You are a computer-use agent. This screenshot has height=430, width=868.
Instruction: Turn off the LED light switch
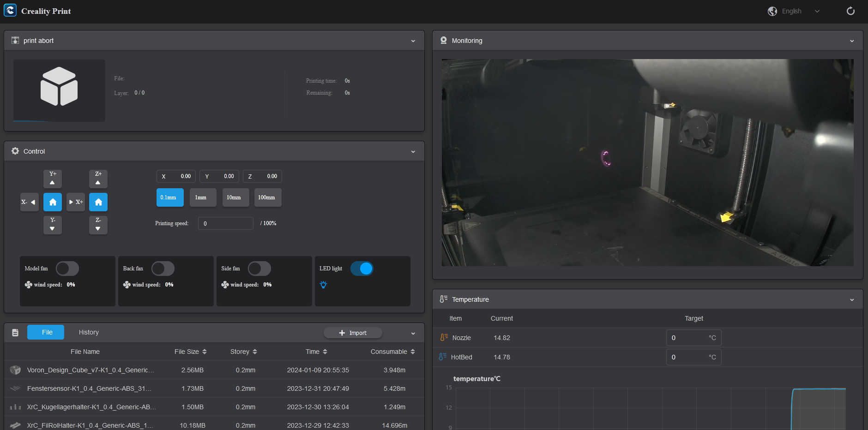(362, 269)
